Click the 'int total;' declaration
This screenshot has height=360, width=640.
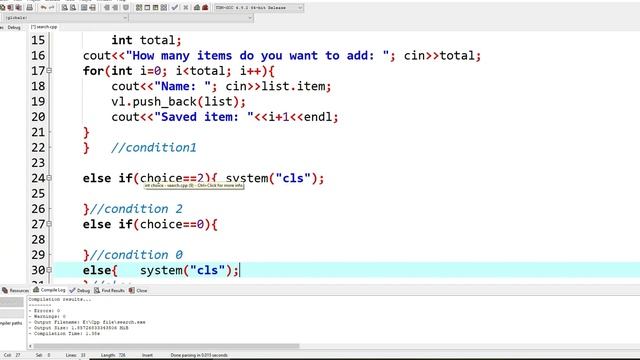point(147,40)
